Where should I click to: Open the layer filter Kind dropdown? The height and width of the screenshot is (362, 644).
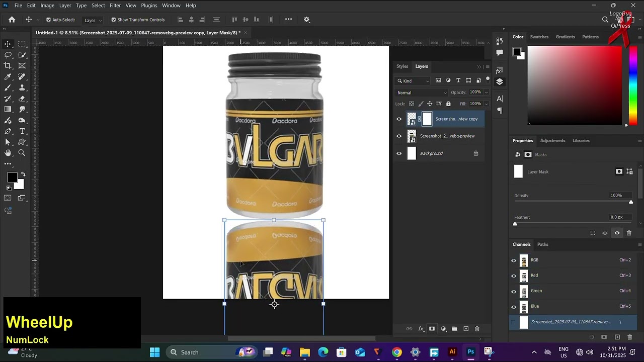pyautogui.click(x=414, y=81)
